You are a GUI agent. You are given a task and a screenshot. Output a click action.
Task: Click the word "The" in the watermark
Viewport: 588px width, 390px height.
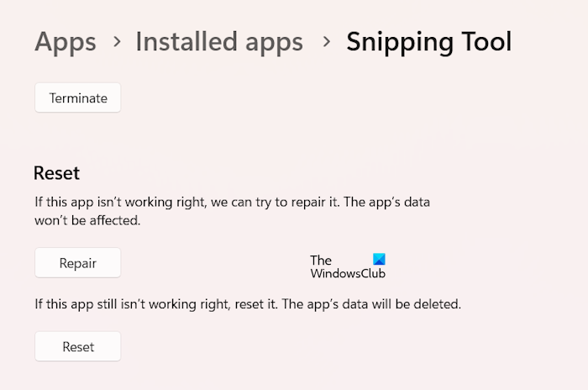tap(321, 261)
